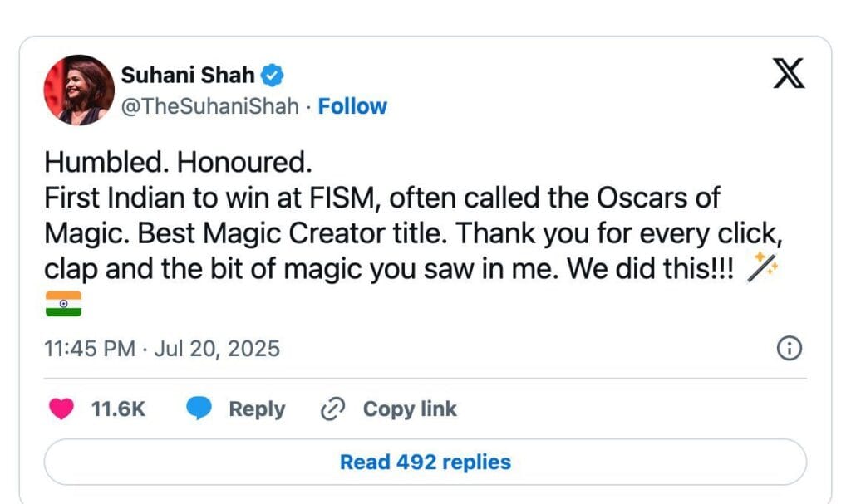Like the tweet with the heart icon

click(x=62, y=409)
